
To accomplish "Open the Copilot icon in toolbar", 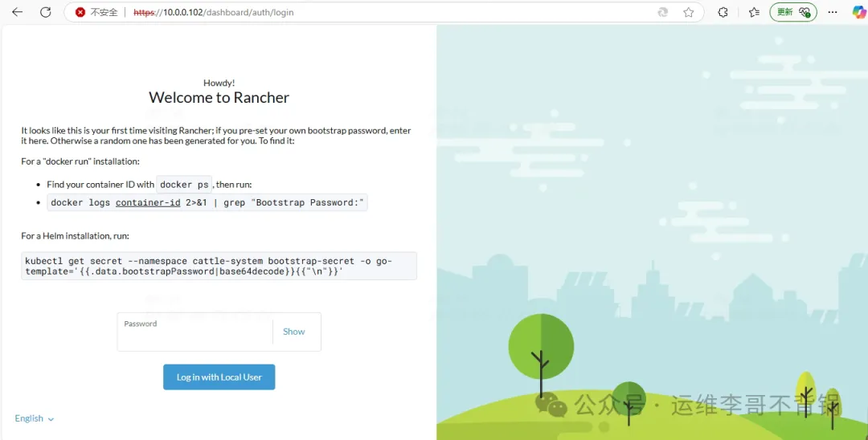I will (858, 12).
